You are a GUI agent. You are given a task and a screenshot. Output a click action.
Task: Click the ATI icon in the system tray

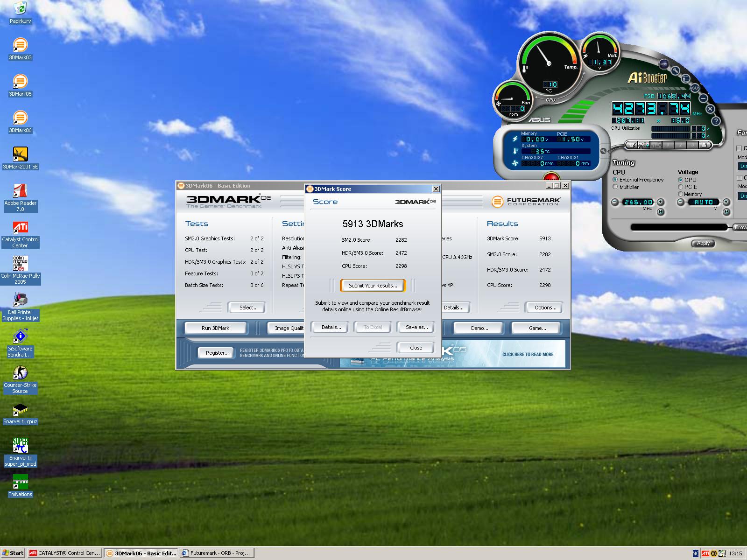tap(705, 553)
